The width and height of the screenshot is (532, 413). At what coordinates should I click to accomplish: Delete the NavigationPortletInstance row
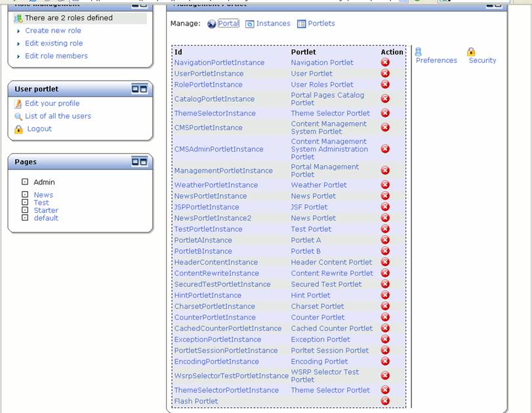click(385, 62)
